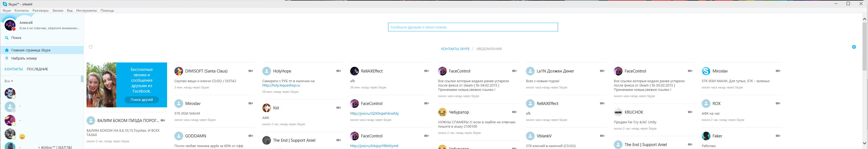Click the avatar of Kid
The height and width of the screenshot is (149, 868).
pyautogui.click(x=267, y=108)
